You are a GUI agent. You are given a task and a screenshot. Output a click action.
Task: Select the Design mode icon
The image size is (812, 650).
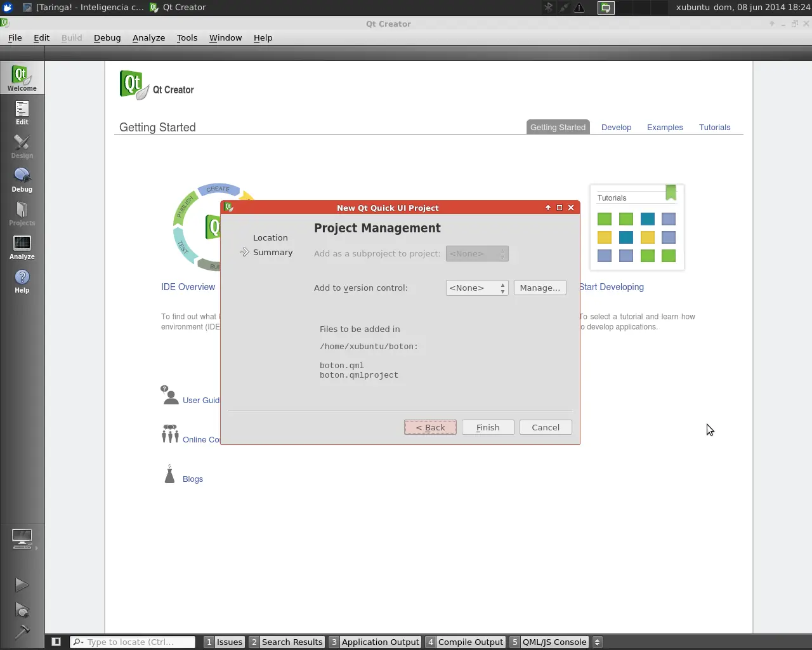[22, 146]
